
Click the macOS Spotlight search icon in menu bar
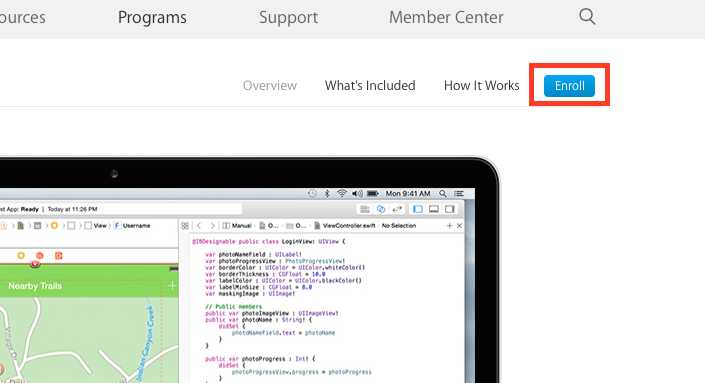443,193
